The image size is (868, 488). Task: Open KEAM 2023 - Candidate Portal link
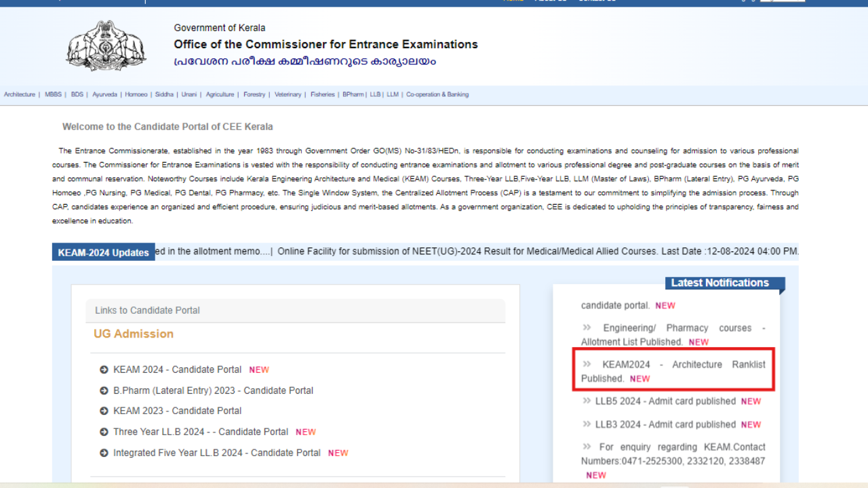[x=177, y=411]
